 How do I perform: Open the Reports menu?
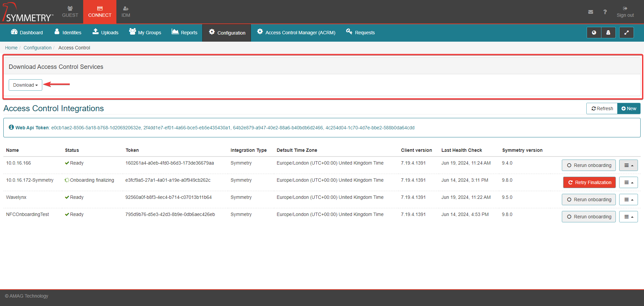point(184,33)
